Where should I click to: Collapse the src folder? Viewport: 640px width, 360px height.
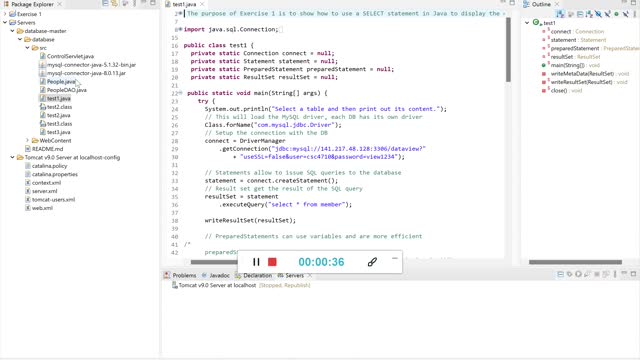27,48
